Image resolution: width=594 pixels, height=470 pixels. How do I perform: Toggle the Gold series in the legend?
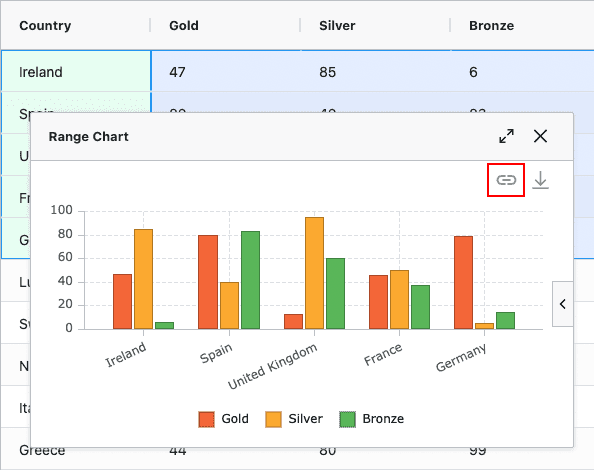pyautogui.click(x=224, y=419)
